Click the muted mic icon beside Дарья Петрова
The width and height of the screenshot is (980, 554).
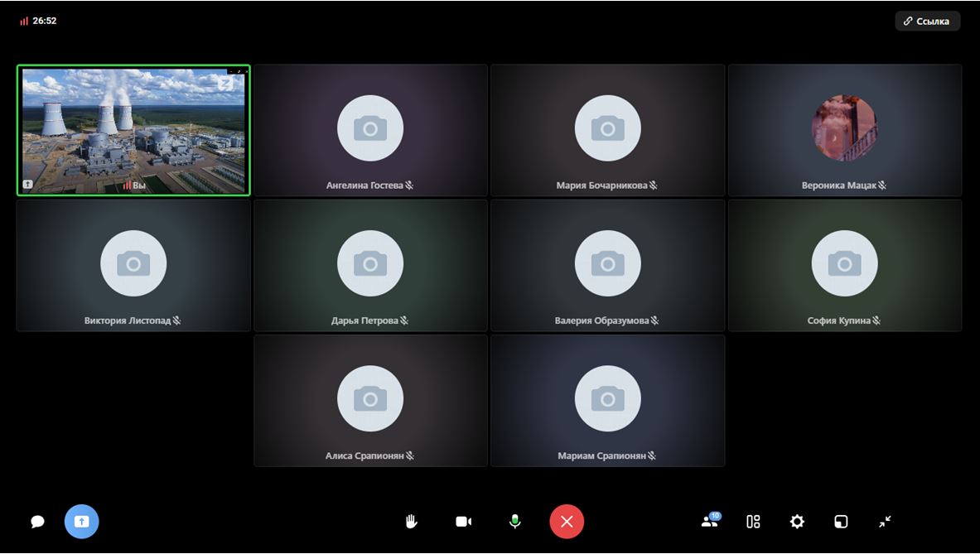point(404,320)
